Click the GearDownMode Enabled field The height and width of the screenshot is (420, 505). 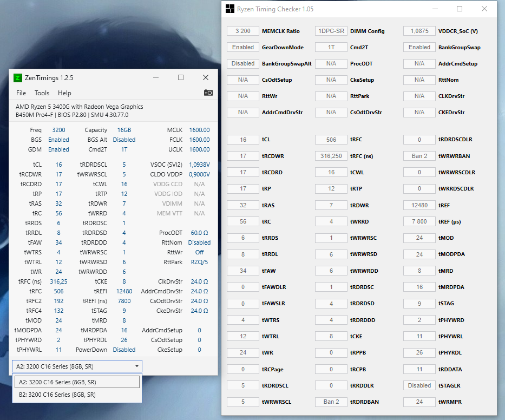243,47
